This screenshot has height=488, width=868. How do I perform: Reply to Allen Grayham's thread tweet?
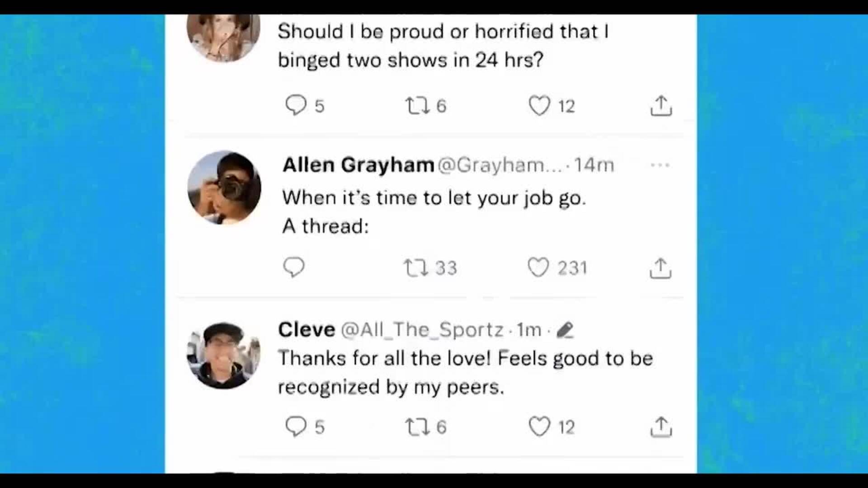click(294, 267)
